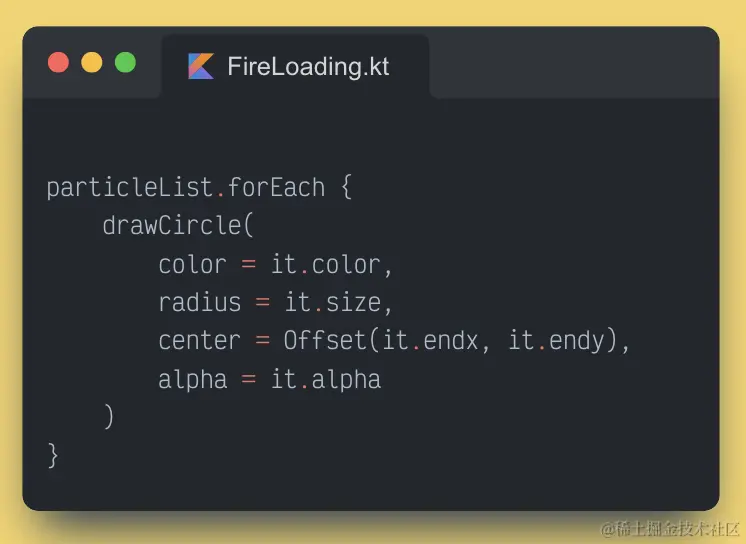Click the red close window button
The image size is (746, 544).
tap(59, 62)
